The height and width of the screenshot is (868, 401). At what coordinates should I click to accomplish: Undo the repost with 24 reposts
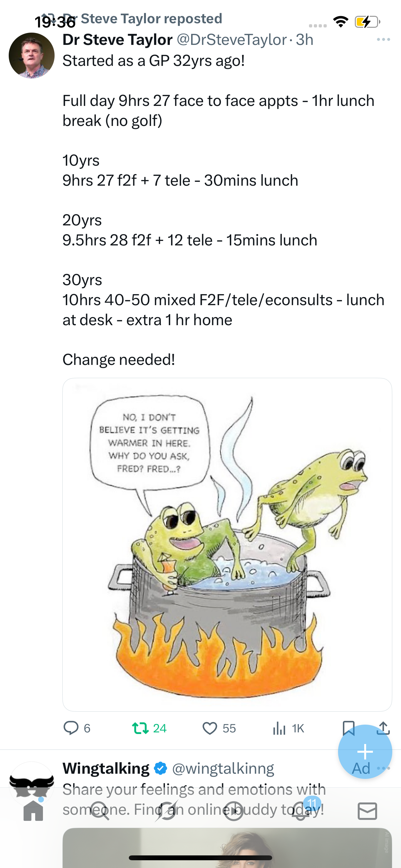[140, 728]
